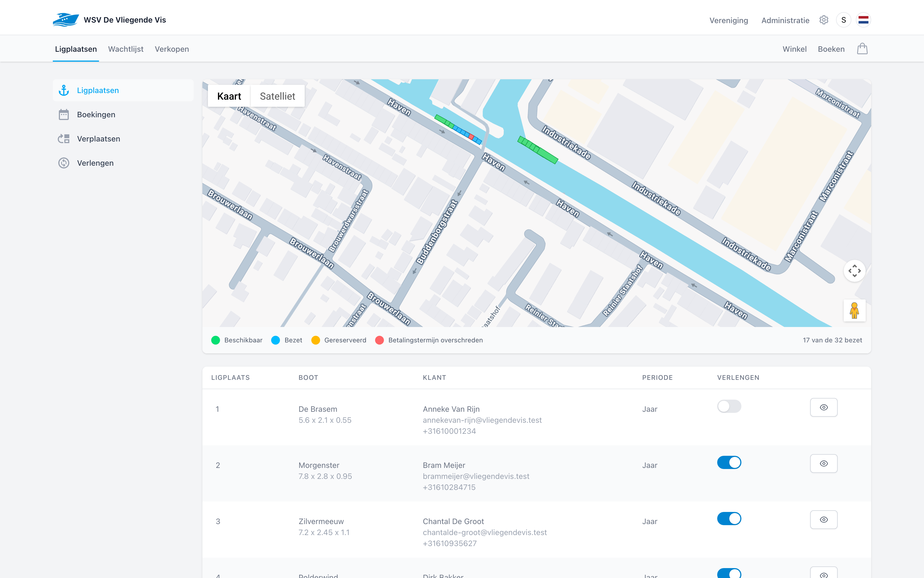Open the Administratie menu
Screen dimensions: 924x578
[x=785, y=20]
